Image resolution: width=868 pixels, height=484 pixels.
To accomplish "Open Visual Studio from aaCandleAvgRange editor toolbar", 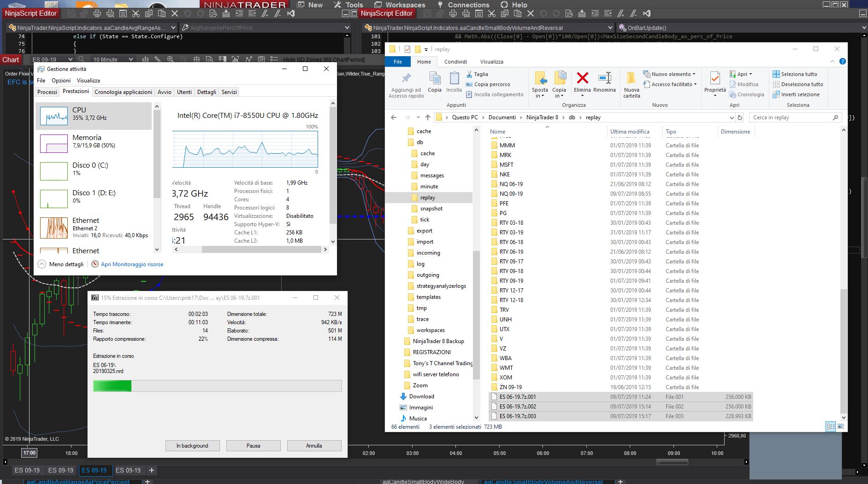I will click(291, 14).
